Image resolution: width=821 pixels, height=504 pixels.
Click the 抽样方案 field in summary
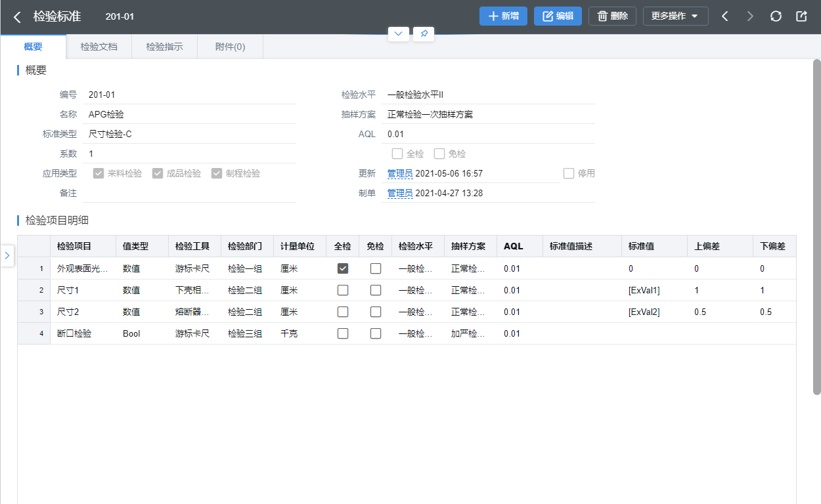(x=488, y=114)
